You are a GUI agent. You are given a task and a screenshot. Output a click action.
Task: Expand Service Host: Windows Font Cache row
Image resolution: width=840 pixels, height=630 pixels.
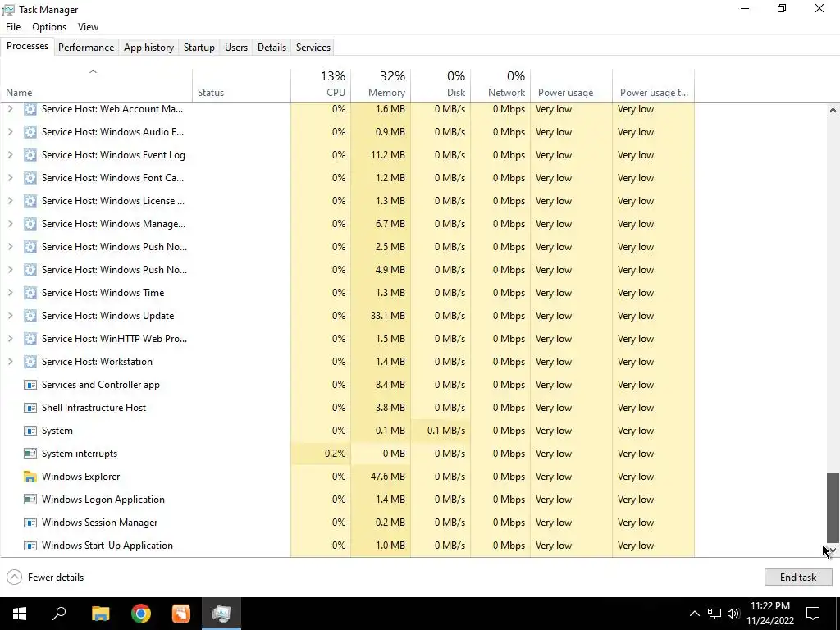[x=10, y=178]
